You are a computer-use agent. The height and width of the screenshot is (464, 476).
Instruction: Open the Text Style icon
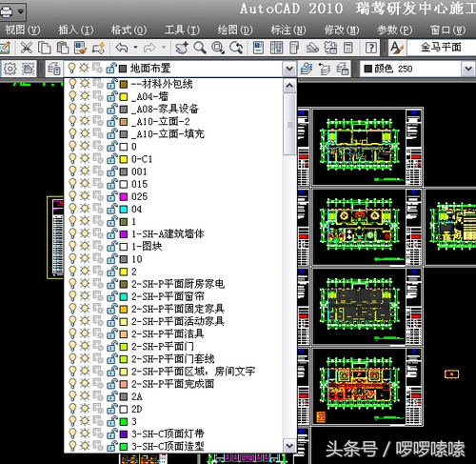click(397, 48)
